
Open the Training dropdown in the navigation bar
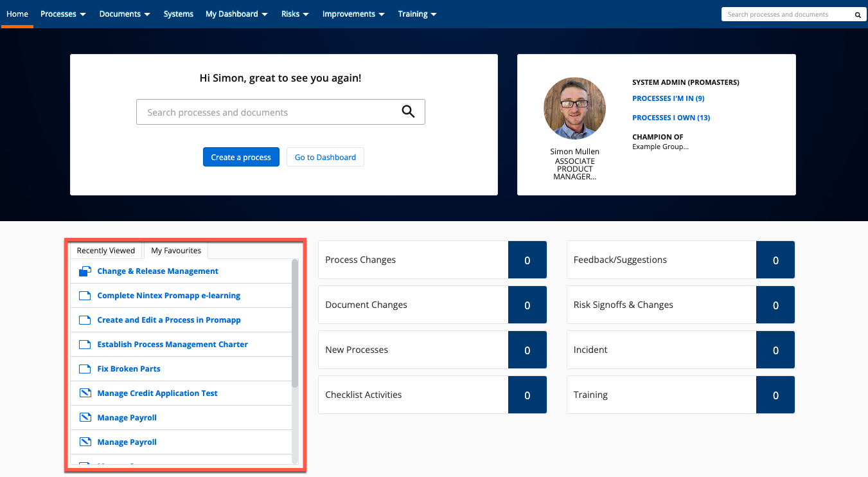click(417, 14)
